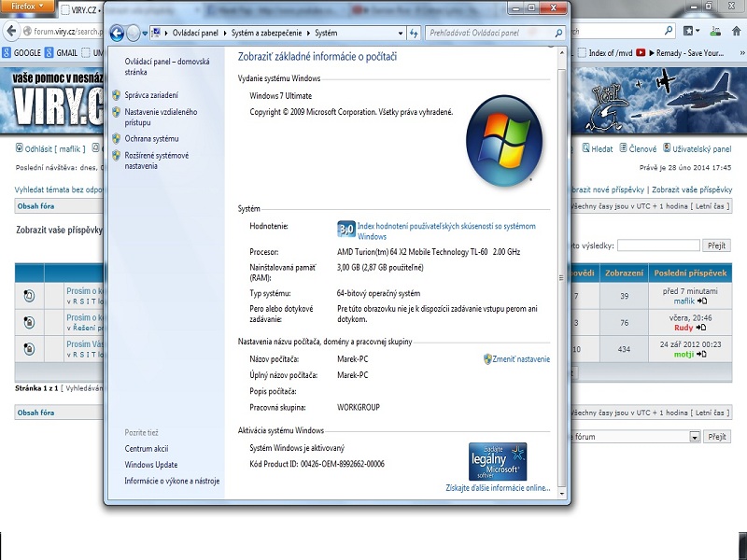The height and width of the screenshot is (560, 747).
Task: Click Přejít button beside forum dropdown
Action: (x=716, y=437)
